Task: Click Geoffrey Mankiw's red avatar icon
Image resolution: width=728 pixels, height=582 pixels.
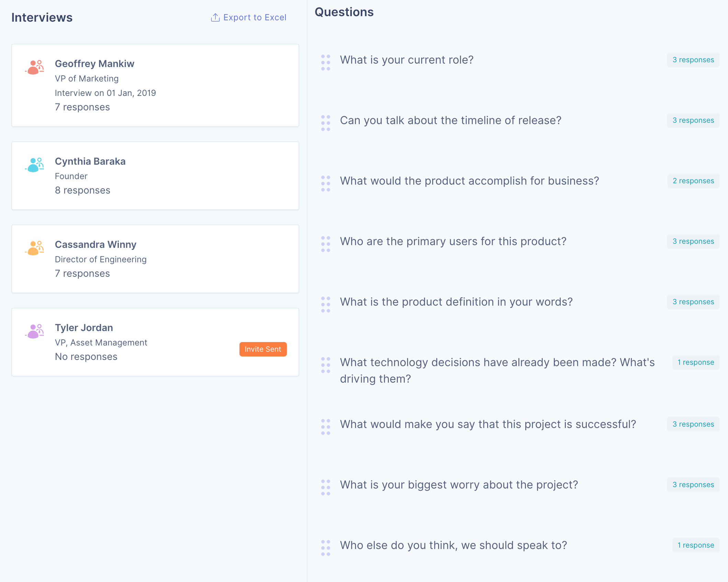Action: click(34, 67)
